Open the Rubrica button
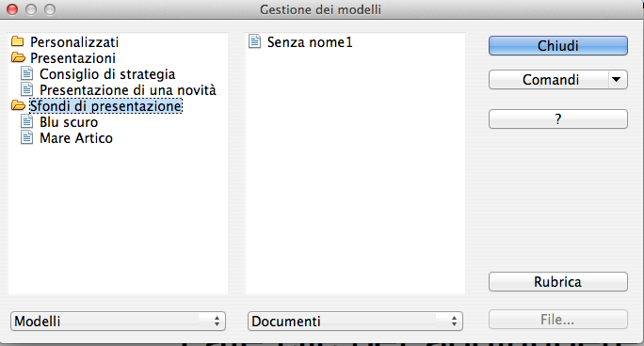The image size is (644, 346). coord(558,282)
